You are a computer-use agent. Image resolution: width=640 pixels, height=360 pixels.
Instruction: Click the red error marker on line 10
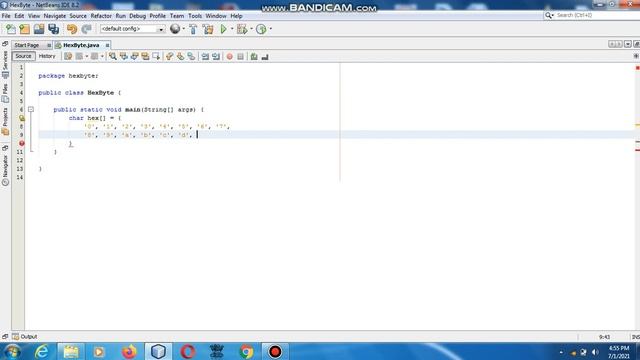coord(22,143)
